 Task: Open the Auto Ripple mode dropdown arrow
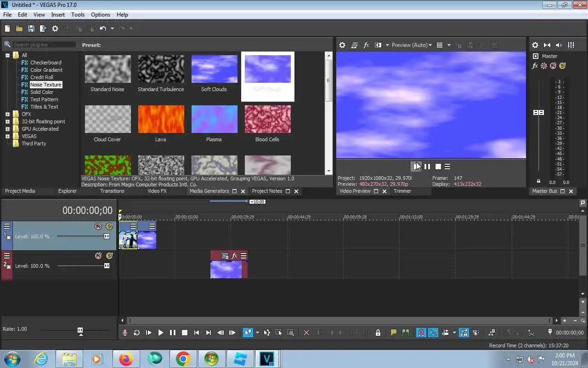pos(454,333)
